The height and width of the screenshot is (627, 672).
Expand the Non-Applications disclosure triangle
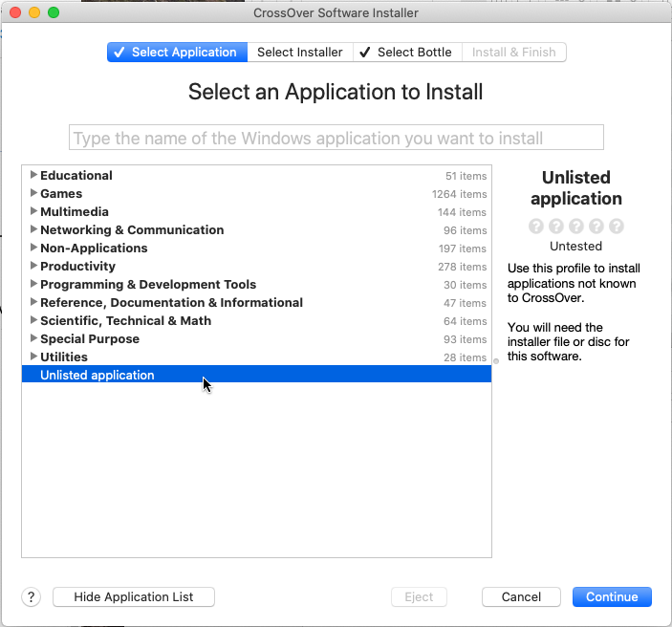(x=33, y=248)
